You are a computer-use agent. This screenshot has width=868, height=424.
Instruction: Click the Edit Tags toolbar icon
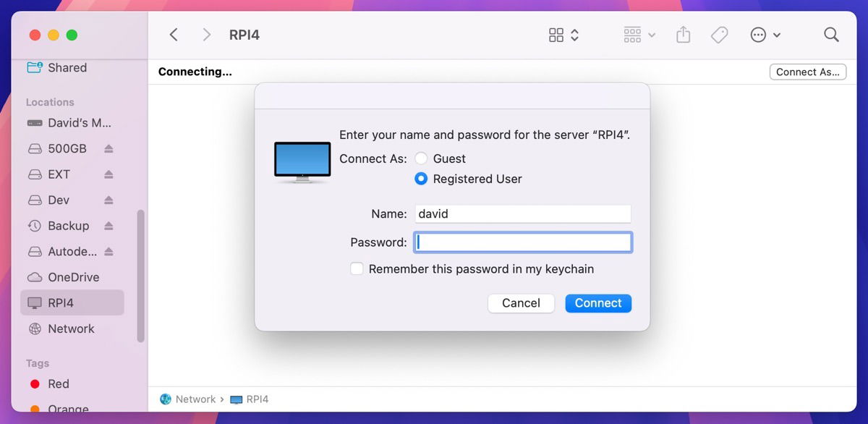(719, 35)
